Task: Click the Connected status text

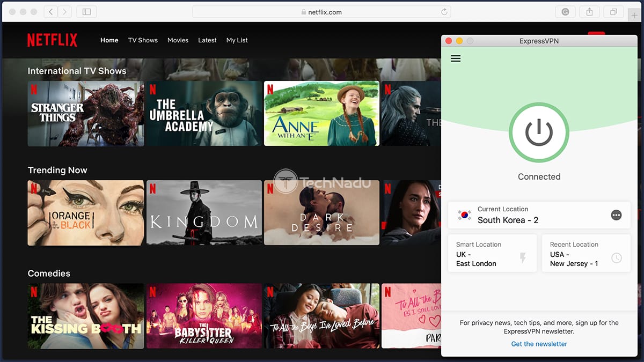Action: pos(539,177)
